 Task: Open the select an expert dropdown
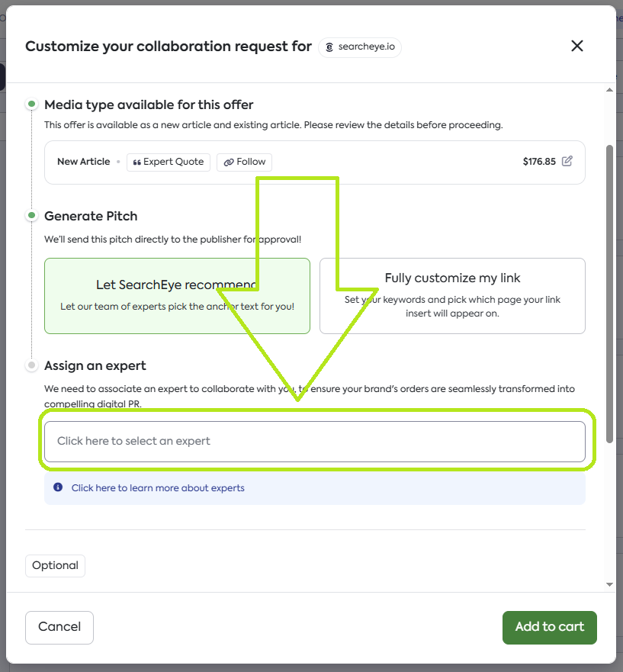coord(314,441)
